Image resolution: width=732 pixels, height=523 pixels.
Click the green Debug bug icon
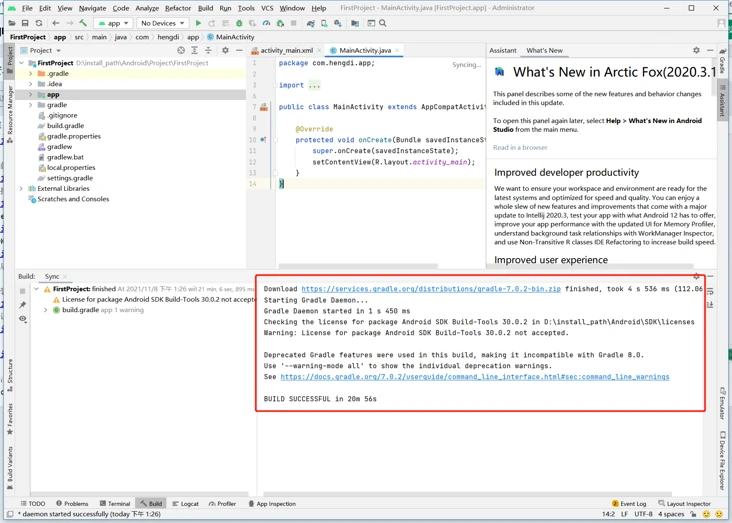tap(239, 23)
